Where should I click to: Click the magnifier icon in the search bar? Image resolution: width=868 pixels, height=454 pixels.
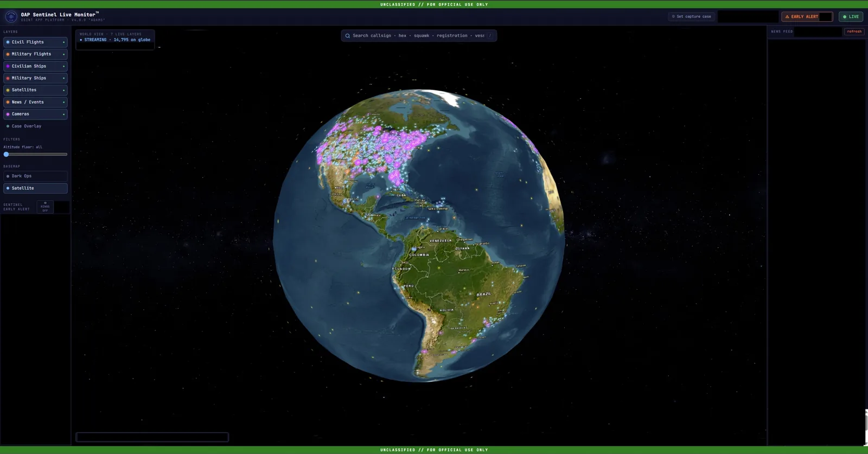pyautogui.click(x=348, y=36)
